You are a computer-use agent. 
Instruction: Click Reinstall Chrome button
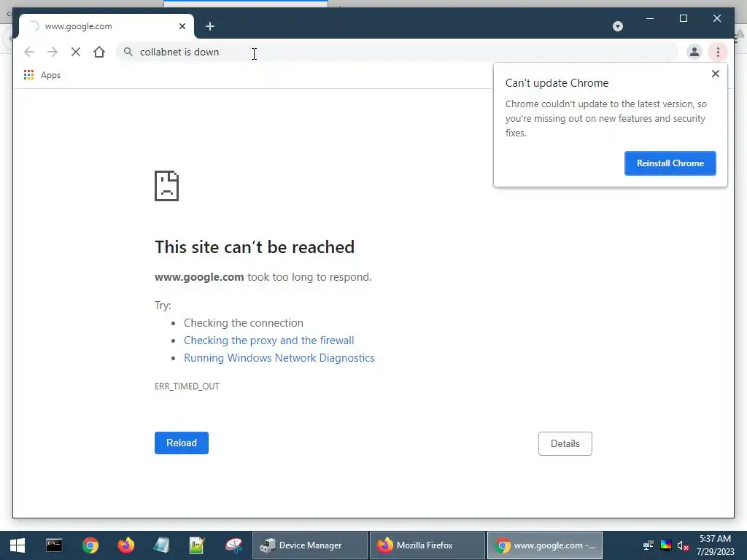[x=670, y=163]
